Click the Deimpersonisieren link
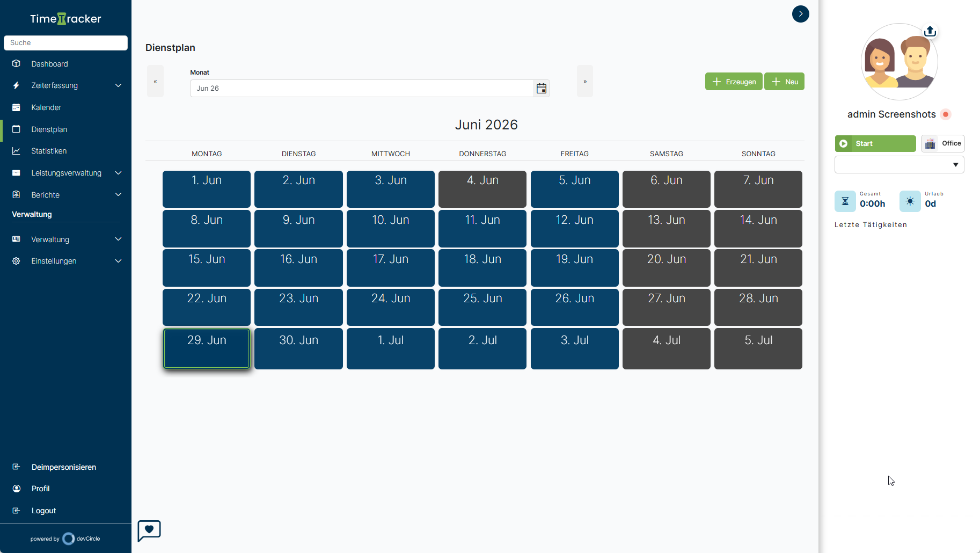 (64, 467)
